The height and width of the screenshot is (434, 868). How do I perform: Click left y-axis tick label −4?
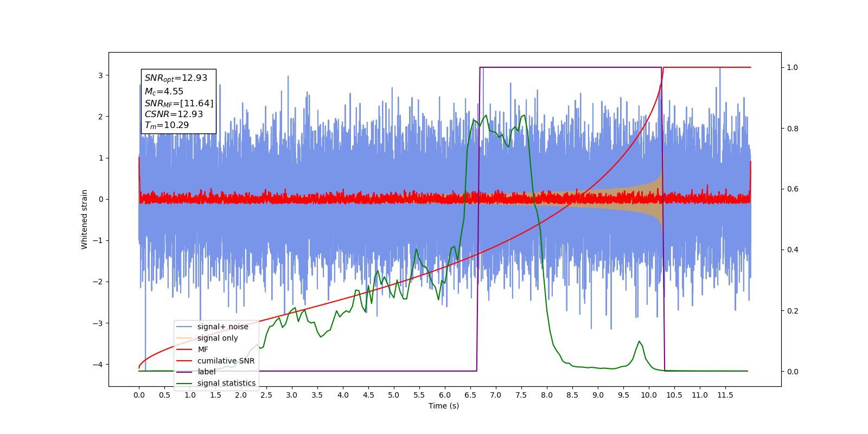[98, 364]
